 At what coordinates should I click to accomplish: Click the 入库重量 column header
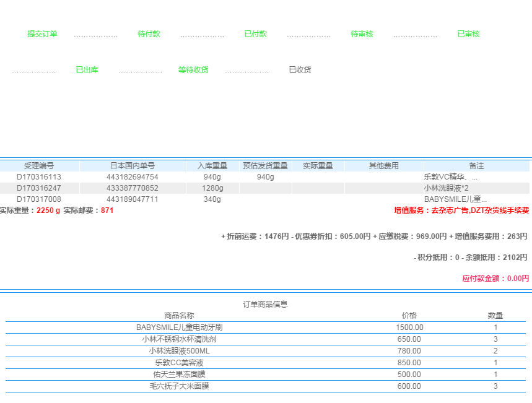click(x=212, y=166)
